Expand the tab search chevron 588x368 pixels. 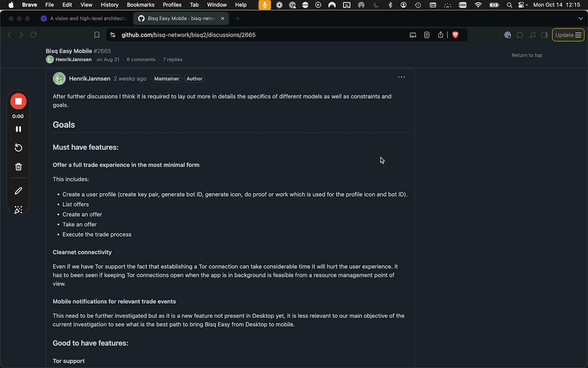click(x=581, y=18)
